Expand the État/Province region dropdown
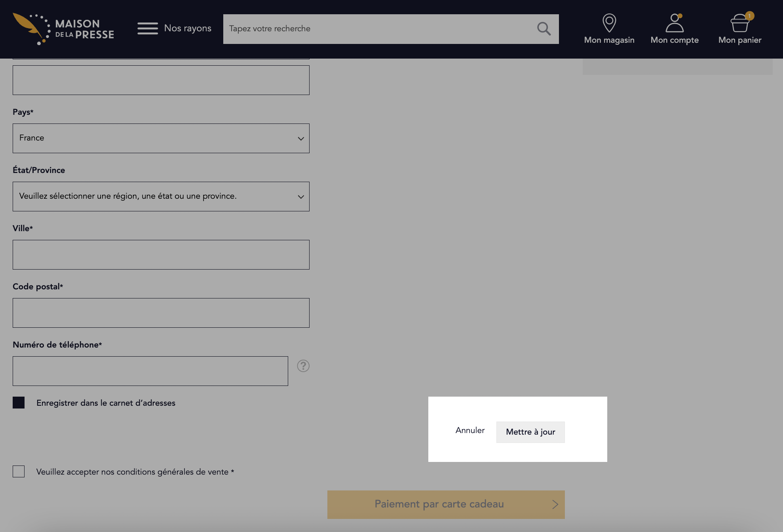This screenshot has height=532, width=783. pyautogui.click(x=161, y=196)
